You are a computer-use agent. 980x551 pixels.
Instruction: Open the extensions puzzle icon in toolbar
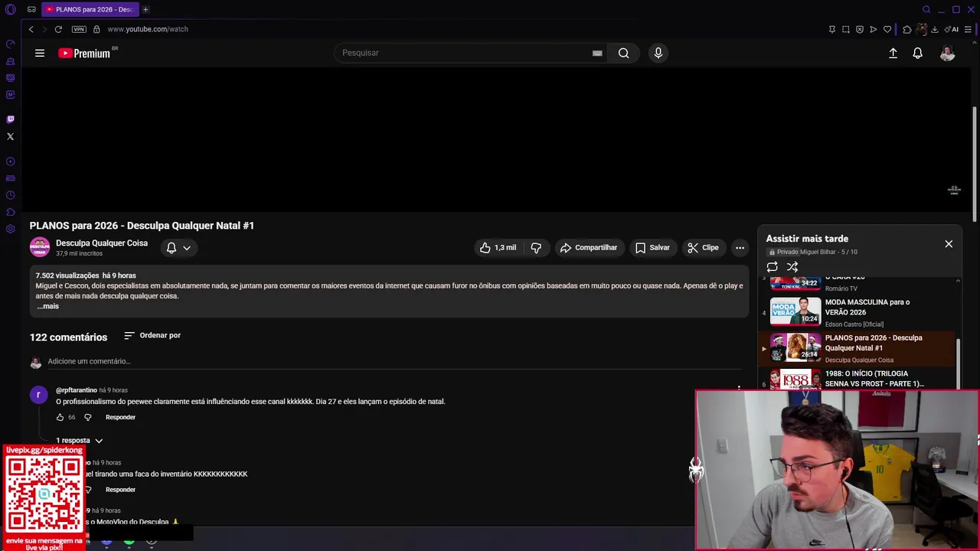pos(907,29)
